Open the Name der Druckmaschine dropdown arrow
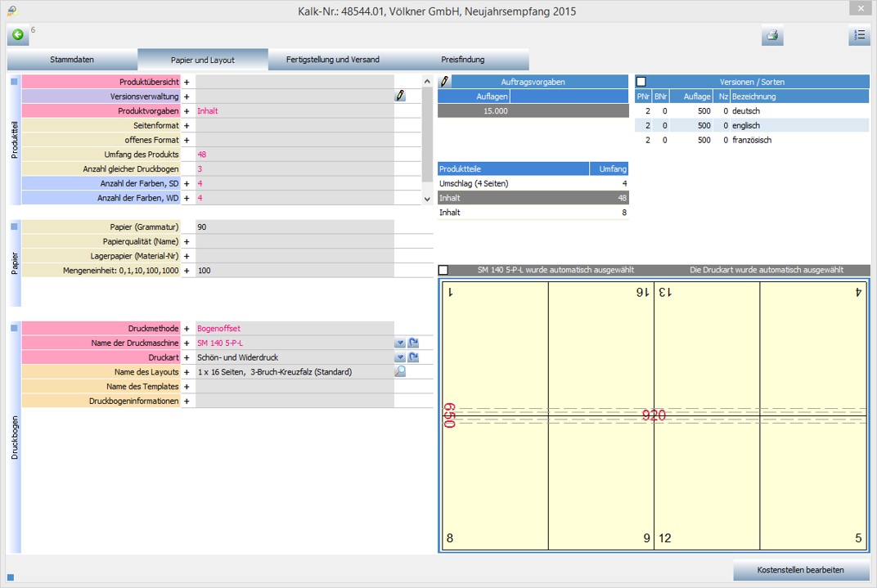The width and height of the screenshot is (877, 588). click(400, 343)
